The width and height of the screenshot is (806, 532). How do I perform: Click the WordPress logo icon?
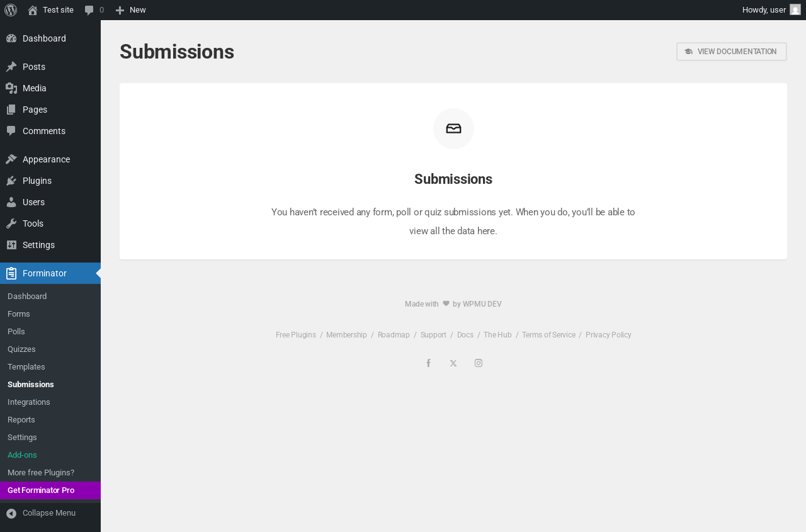click(11, 10)
